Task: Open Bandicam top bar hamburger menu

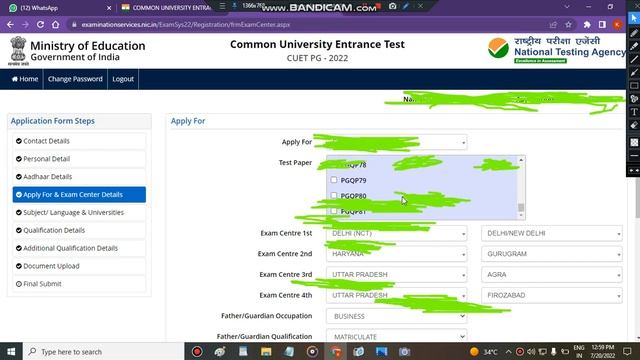Action: click(222, 6)
